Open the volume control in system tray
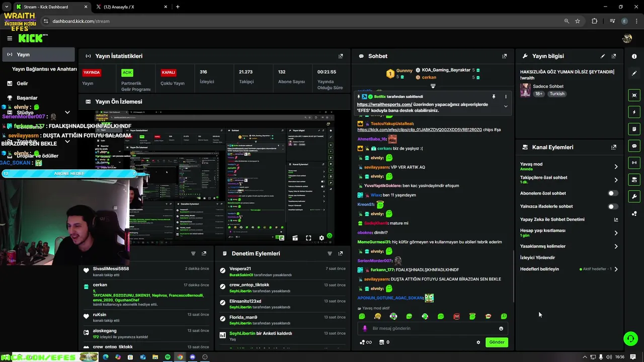The height and width of the screenshot is (362, 644). pos(609,357)
